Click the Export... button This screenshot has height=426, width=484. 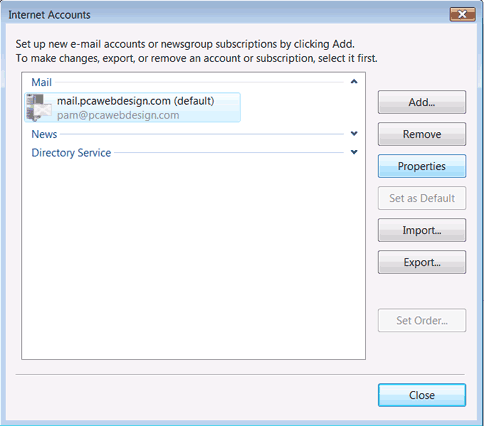tap(422, 262)
